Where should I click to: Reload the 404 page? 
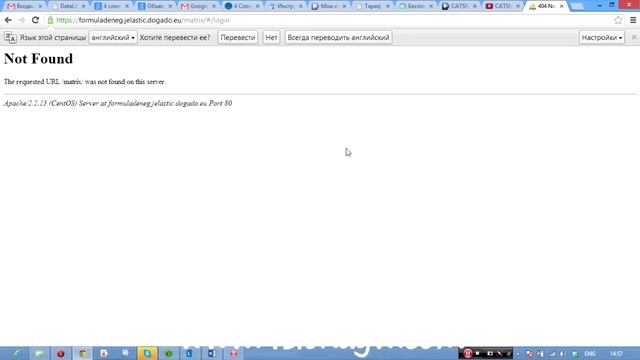click(36, 20)
